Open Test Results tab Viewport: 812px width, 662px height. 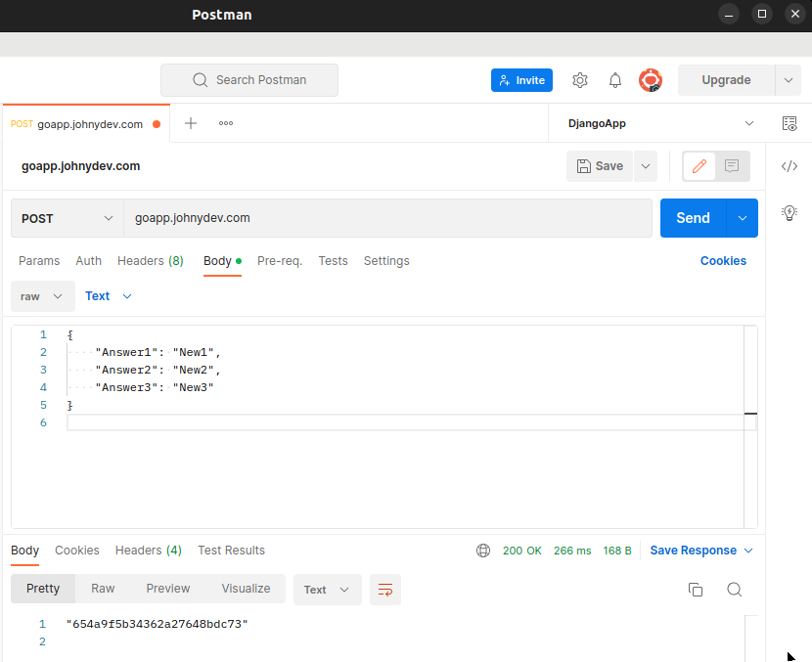231,551
